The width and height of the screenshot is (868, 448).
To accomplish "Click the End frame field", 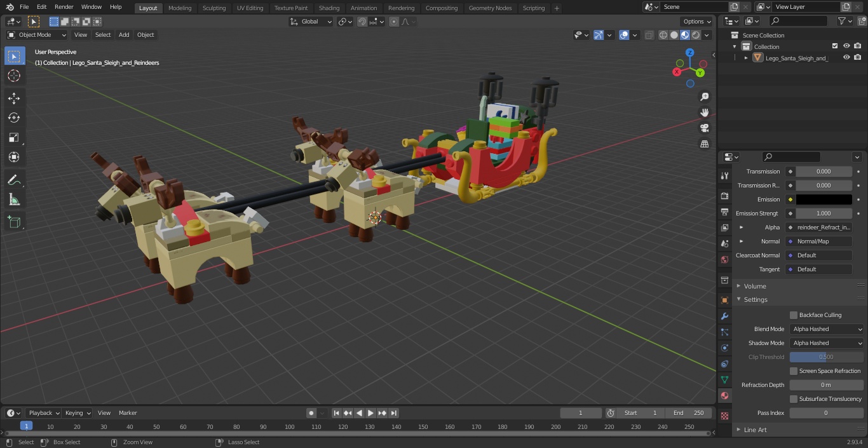I will pos(689,413).
